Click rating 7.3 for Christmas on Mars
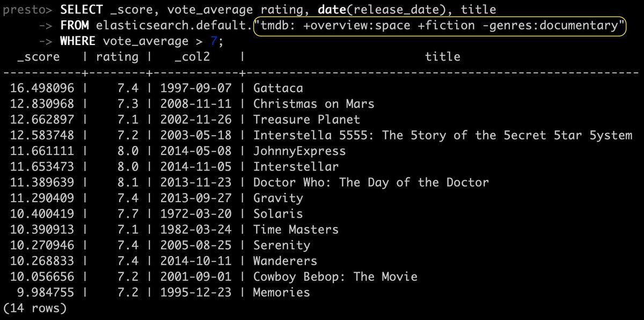 (x=128, y=103)
